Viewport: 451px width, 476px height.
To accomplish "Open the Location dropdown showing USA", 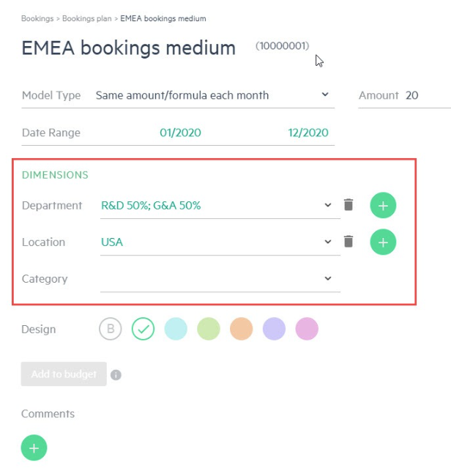I will click(x=220, y=242).
